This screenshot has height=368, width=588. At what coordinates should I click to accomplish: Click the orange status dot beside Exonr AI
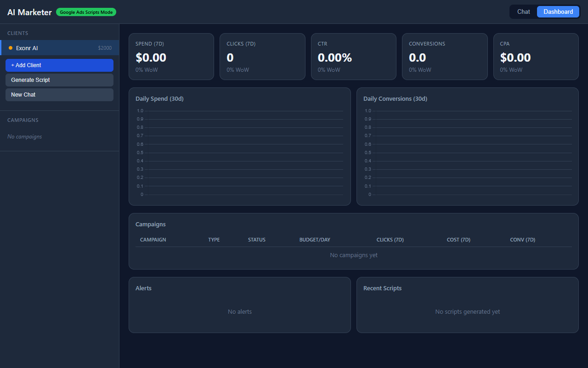(10, 47)
